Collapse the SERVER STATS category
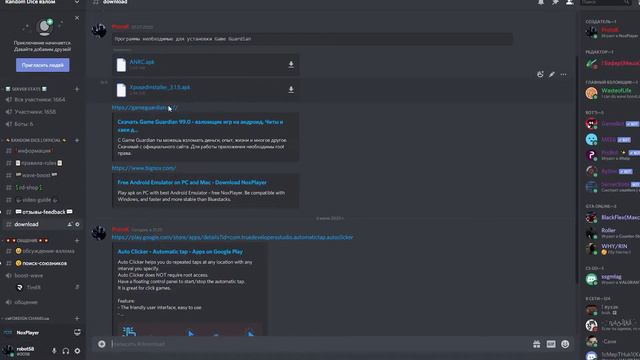Viewport: 640px width, 360px height. point(27,89)
